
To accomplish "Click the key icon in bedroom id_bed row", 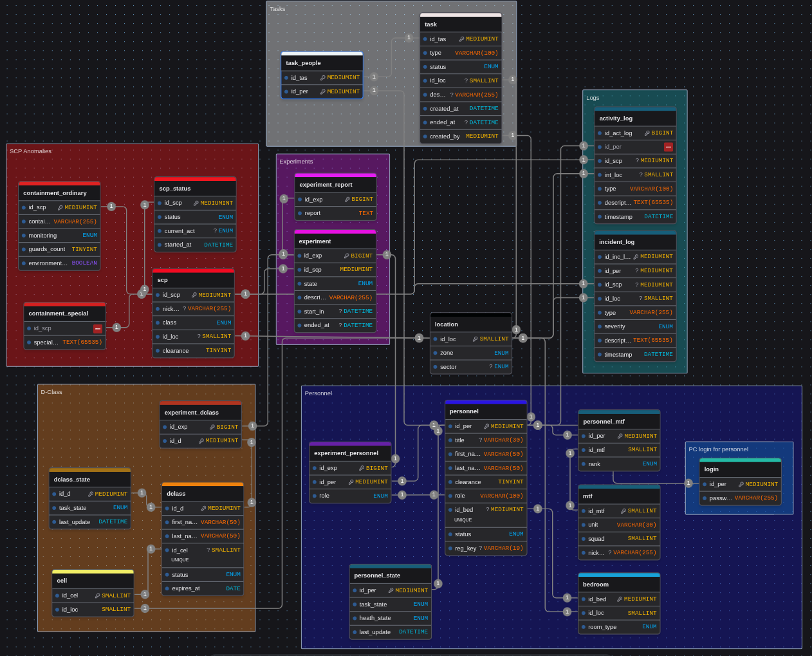I will [620, 599].
